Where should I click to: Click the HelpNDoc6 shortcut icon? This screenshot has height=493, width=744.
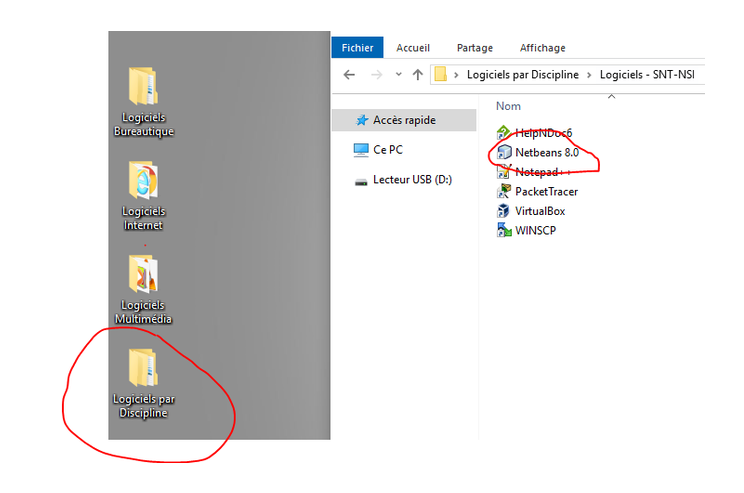(x=503, y=132)
